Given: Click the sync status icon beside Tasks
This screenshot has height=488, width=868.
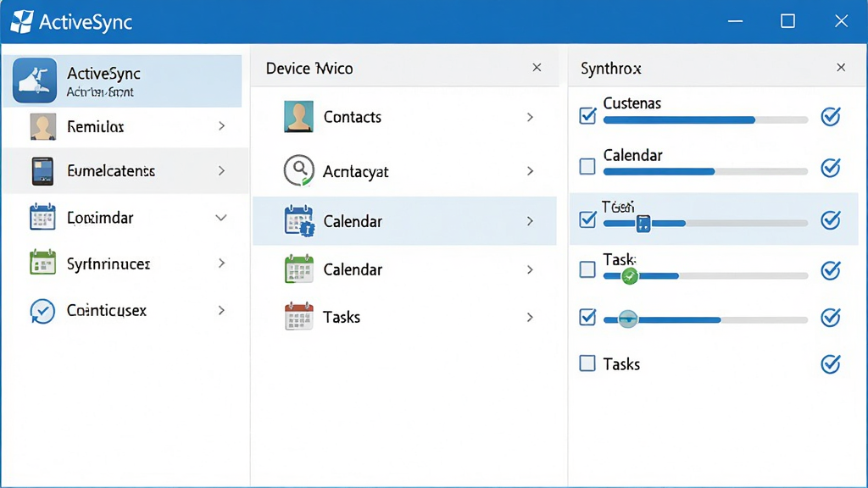Looking at the screenshot, I should (x=831, y=363).
